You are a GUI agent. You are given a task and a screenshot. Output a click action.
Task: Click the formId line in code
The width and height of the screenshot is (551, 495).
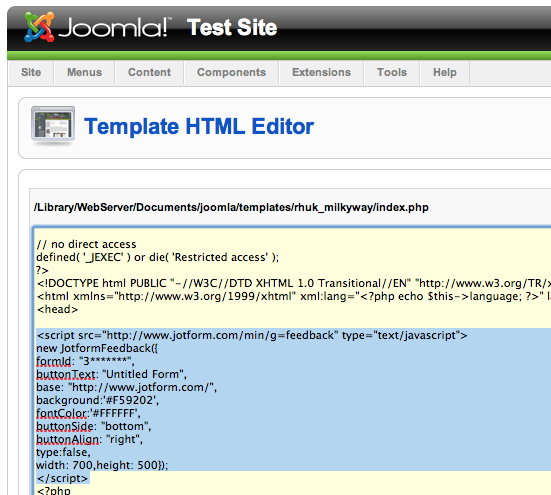(x=85, y=361)
